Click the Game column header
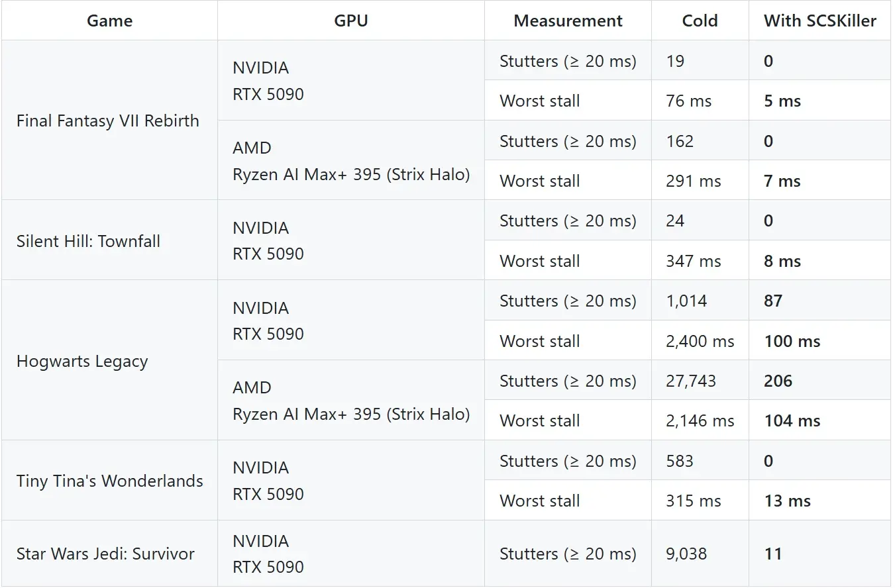 109,21
